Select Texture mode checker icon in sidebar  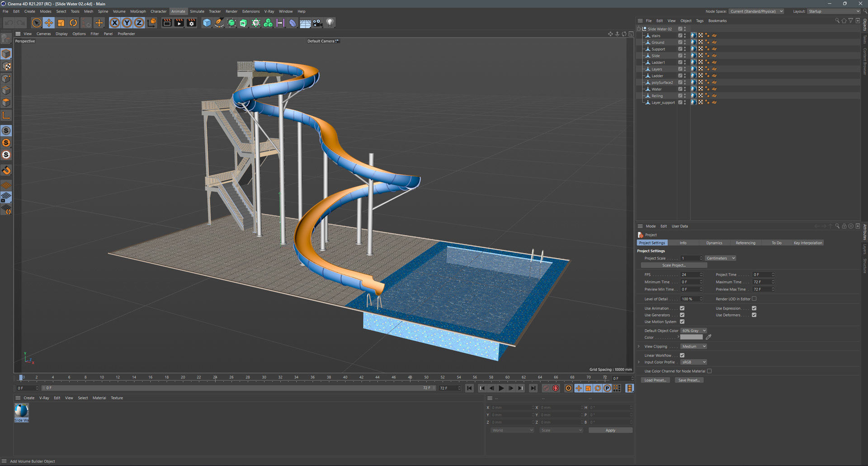click(6, 66)
